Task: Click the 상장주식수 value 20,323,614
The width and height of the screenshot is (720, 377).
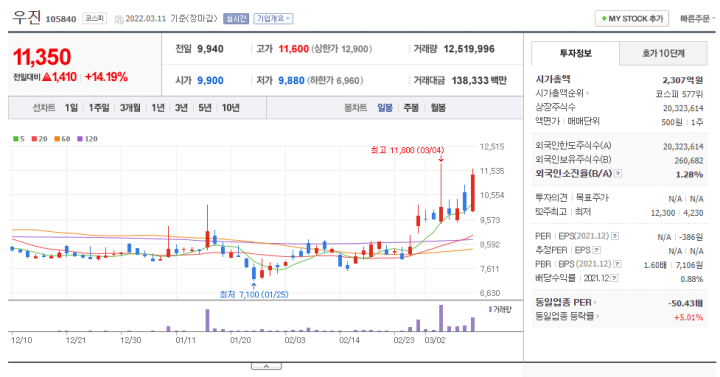Action: (683, 108)
